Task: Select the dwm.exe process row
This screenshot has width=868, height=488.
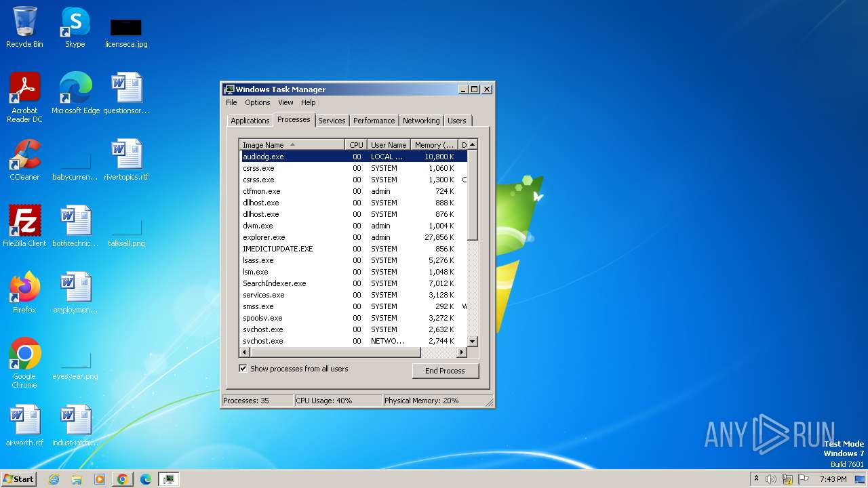Action: (353, 226)
